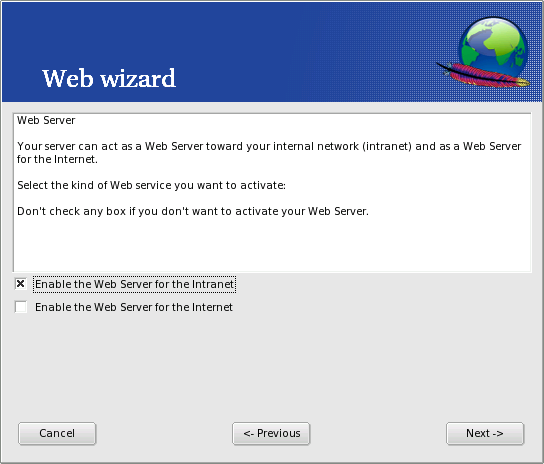The image size is (544, 464).
Task: Click the 'for the Internet.' line of text
Action: (57, 159)
